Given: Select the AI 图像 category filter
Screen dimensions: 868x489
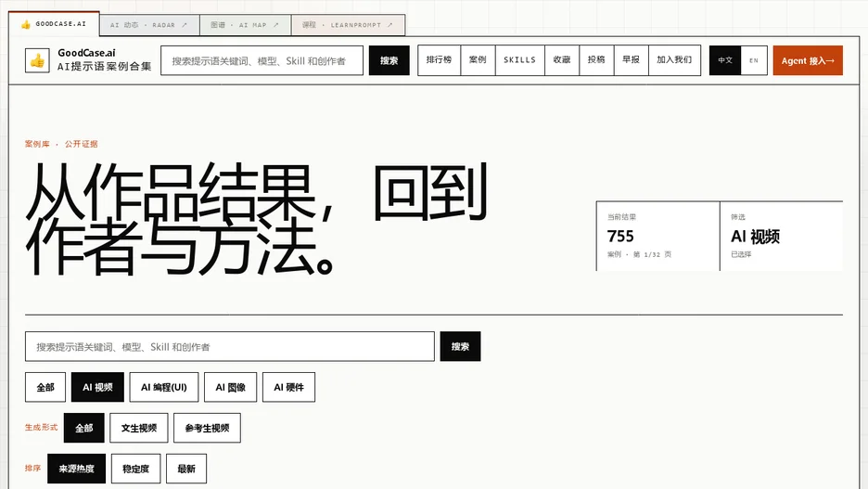Looking at the screenshot, I should (x=230, y=387).
